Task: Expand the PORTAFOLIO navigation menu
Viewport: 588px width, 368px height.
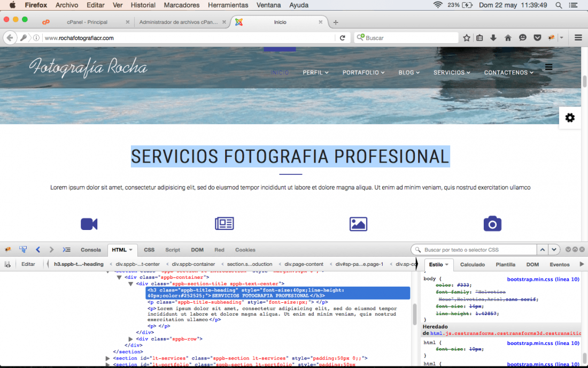Action: (x=363, y=72)
